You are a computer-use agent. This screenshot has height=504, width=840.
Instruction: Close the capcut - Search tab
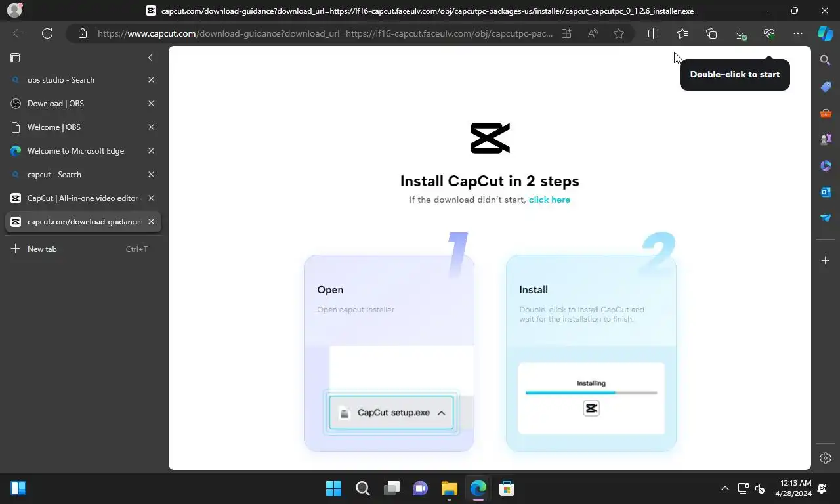pos(151,175)
